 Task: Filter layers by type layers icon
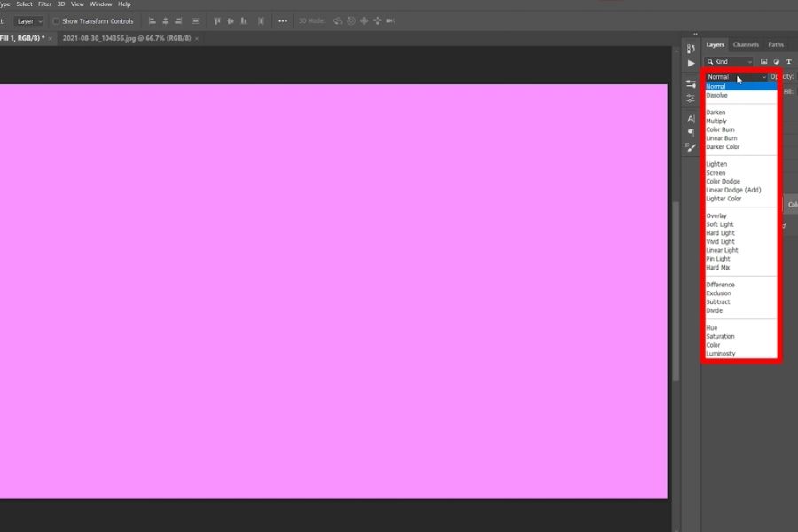788,62
